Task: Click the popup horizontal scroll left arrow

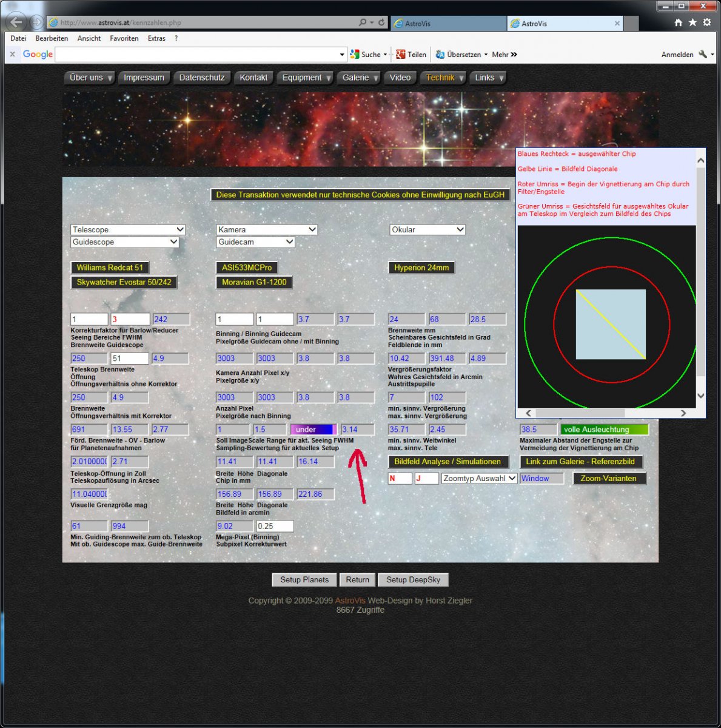Action: pyautogui.click(x=528, y=413)
